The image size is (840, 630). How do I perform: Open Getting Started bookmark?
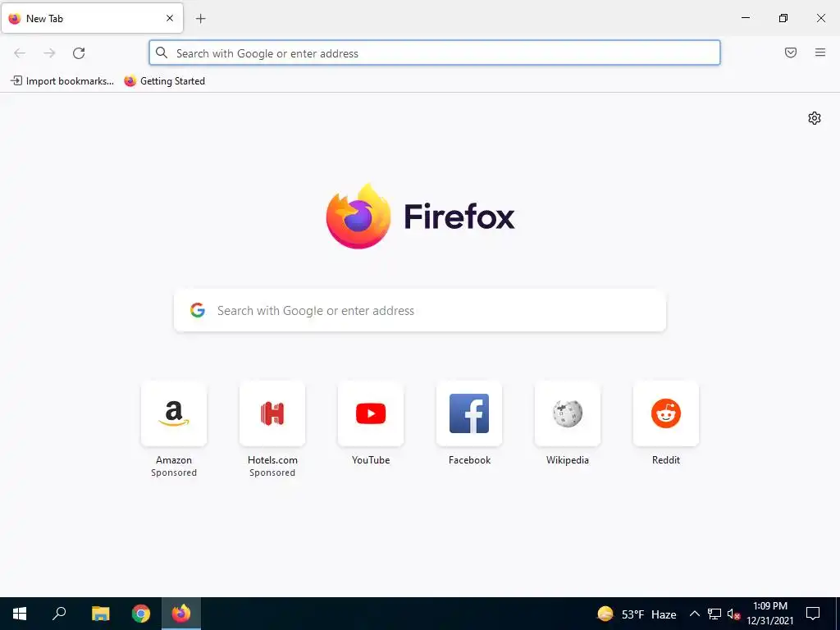pos(164,81)
